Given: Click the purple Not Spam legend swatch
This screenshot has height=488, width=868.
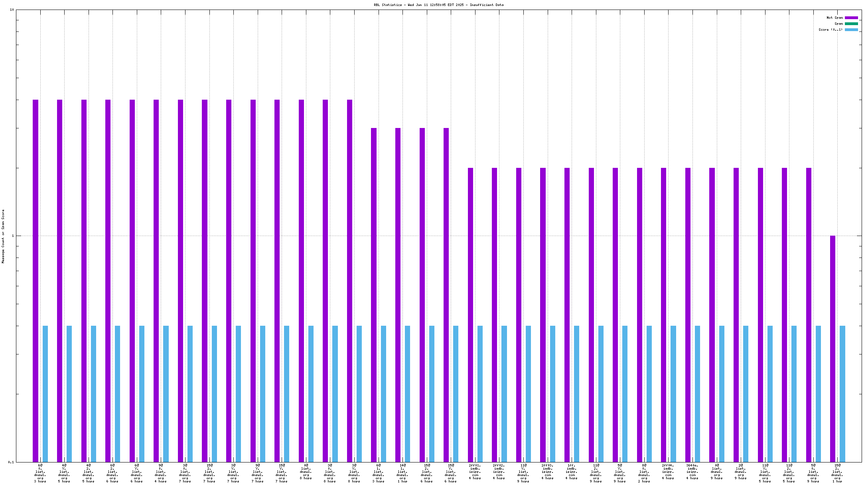Looking at the screenshot, I should pyautogui.click(x=851, y=18).
